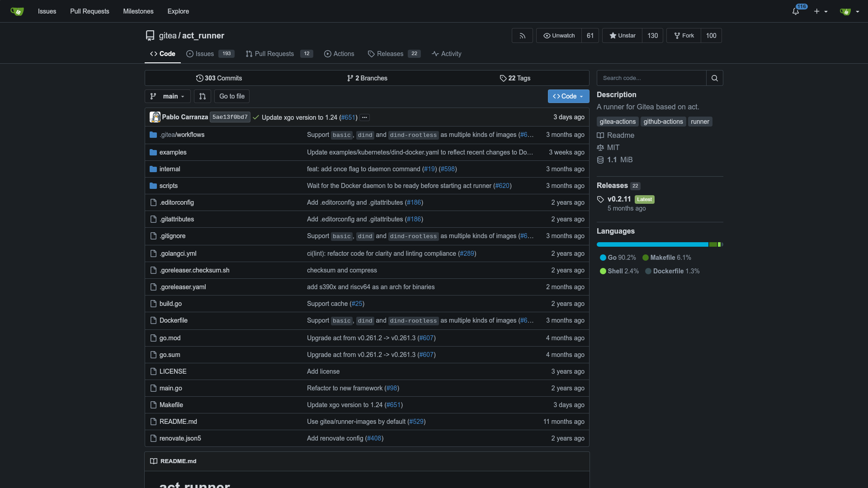Click the Go segment of languages bar
This screenshot has width=868, height=488.
(652, 244)
